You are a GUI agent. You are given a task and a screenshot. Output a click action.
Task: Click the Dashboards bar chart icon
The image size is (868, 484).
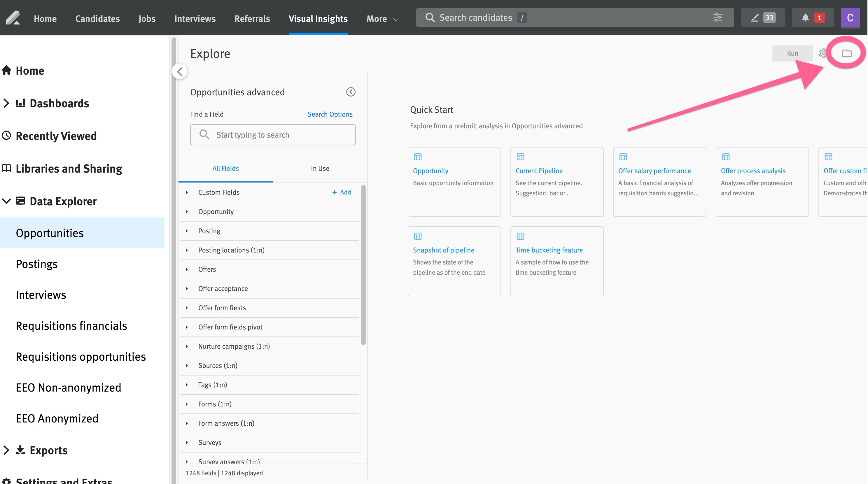(20, 103)
